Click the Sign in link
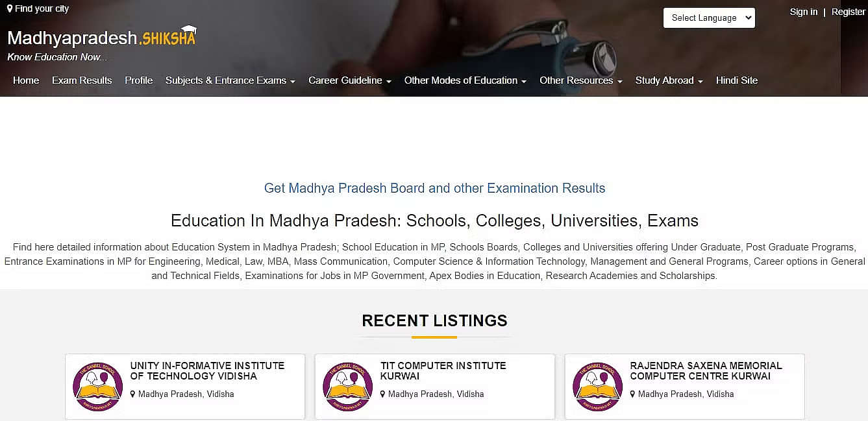This screenshot has width=868, height=421. pyautogui.click(x=804, y=12)
